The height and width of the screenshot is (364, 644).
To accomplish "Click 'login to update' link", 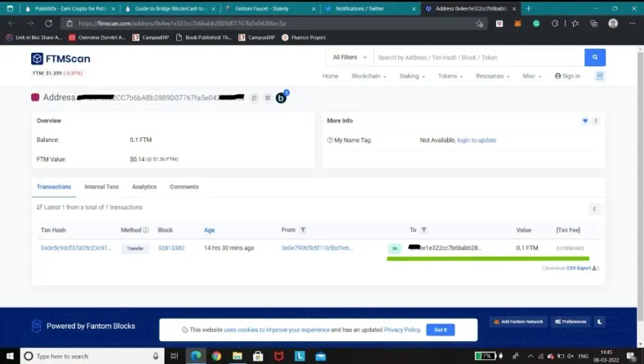I will coord(477,140).
